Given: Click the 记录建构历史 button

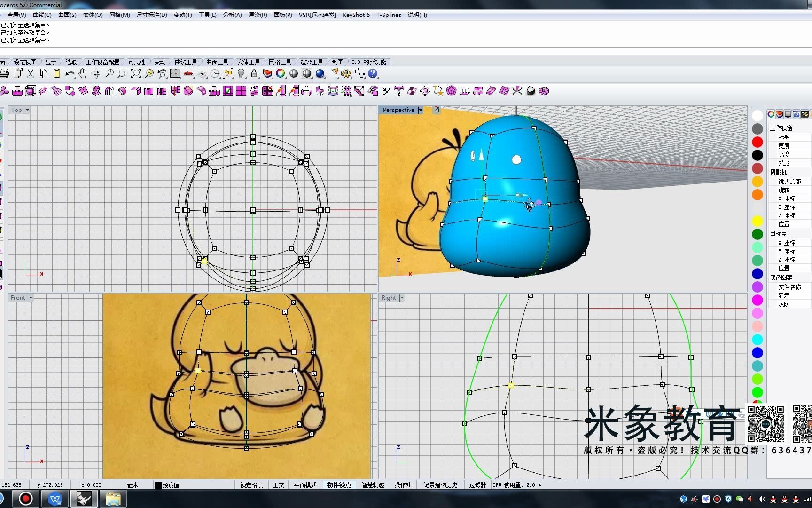Looking at the screenshot, I should pos(440,484).
